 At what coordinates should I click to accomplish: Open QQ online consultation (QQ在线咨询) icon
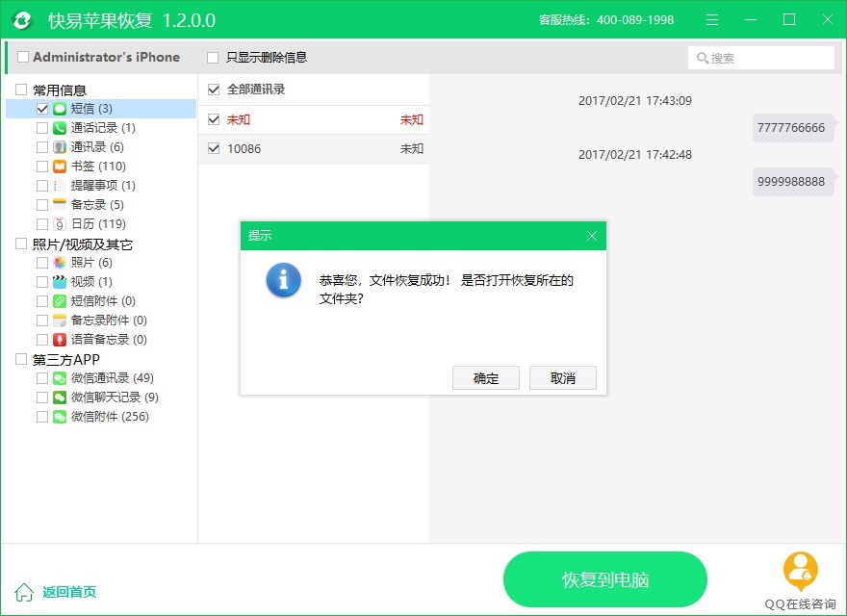coord(800,571)
